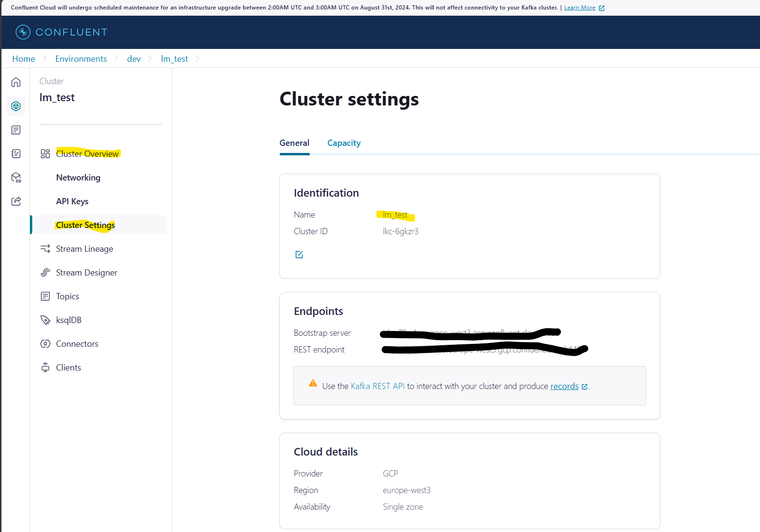
Task: Select the Environments cube icon in rail
Action: point(16,106)
